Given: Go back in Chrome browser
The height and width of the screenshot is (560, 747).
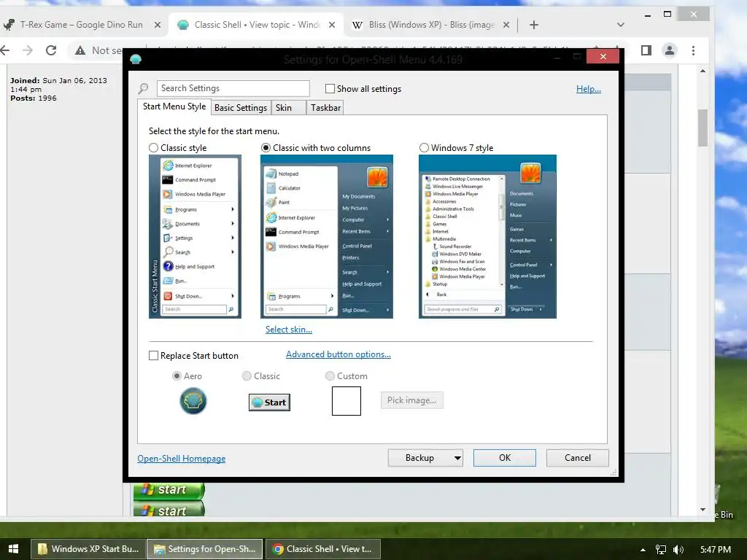Looking at the screenshot, I should [x=5, y=50].
